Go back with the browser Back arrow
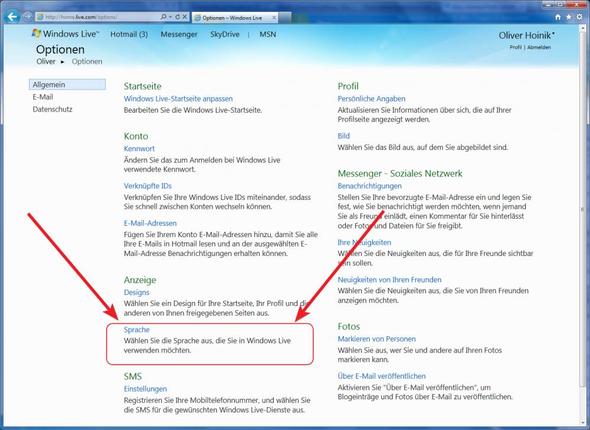The height and width of the screenshot is (430, 590). 12,17
